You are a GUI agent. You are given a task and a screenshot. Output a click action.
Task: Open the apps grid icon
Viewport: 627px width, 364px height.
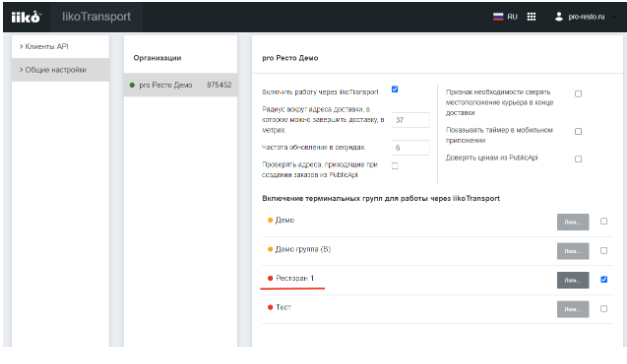coord(531,17)
